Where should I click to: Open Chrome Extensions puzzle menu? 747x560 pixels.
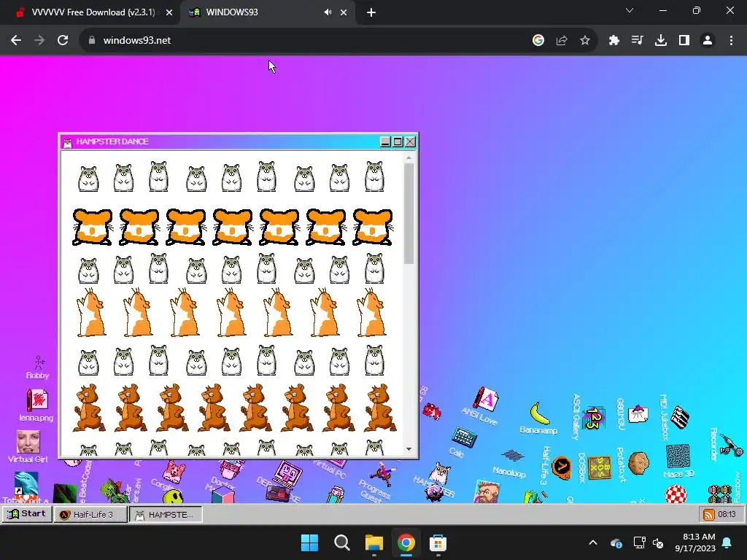tap(614, 41)
